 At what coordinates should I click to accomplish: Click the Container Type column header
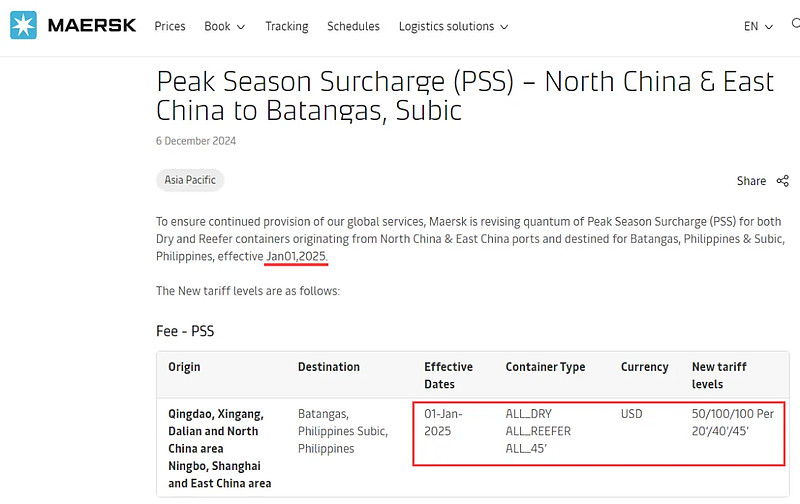pyautogui.click(x=545, y=367)
